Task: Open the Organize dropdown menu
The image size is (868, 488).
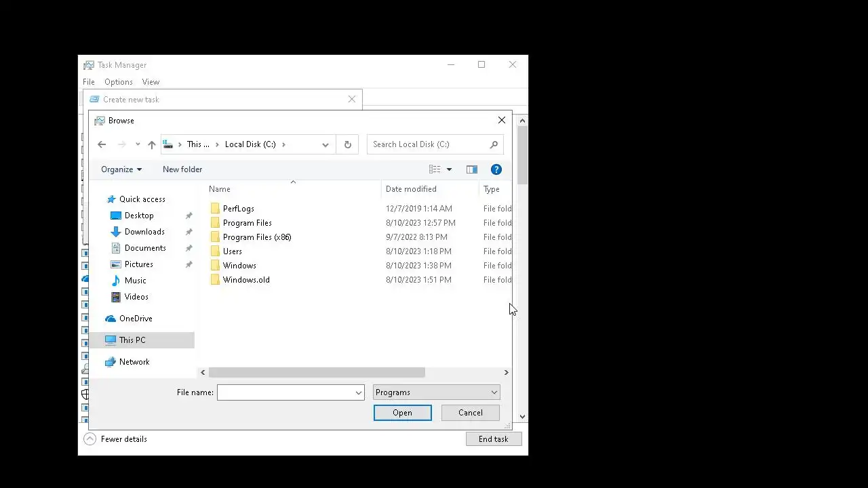Action: (x=121, y=169)
